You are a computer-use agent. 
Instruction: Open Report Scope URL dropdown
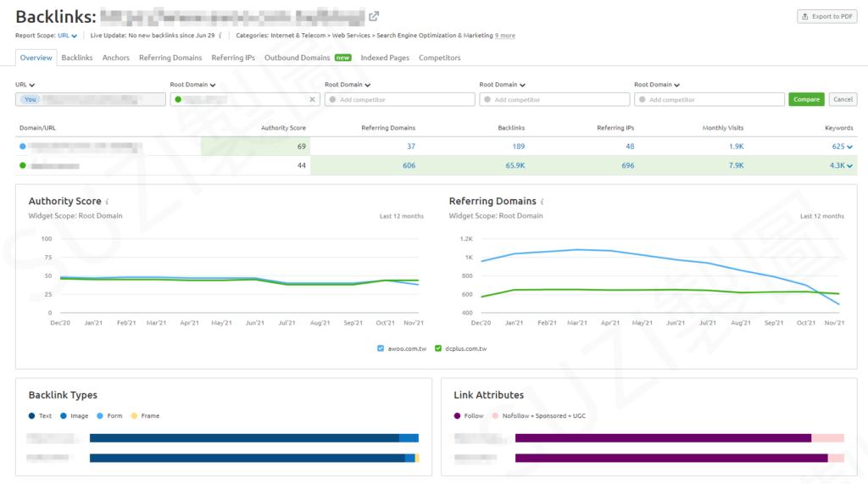pos(68,36)
